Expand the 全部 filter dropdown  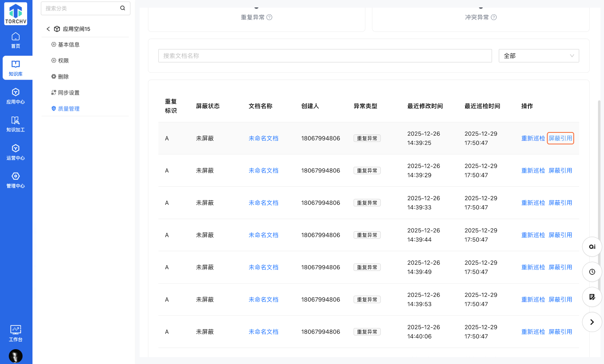click(x=538, y=56)
